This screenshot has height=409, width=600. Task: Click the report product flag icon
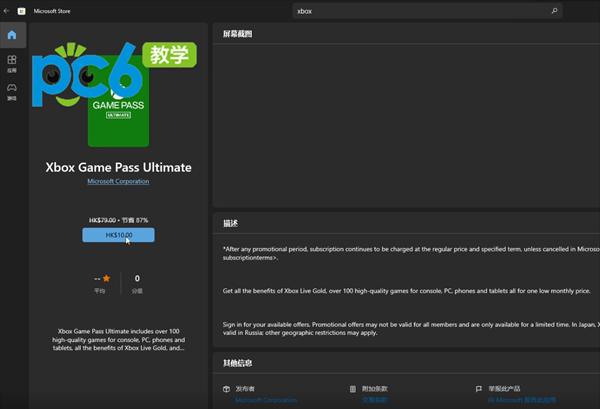click(479, 389)
